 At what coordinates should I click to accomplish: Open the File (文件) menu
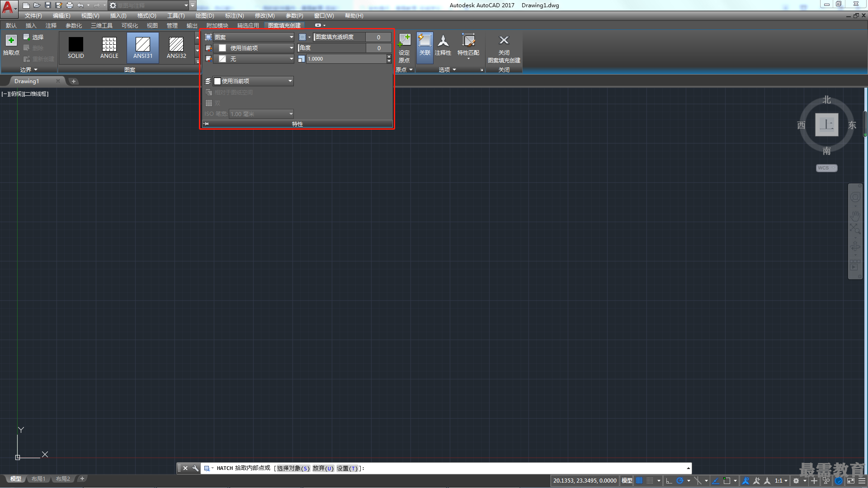click(x=33, y=16)
